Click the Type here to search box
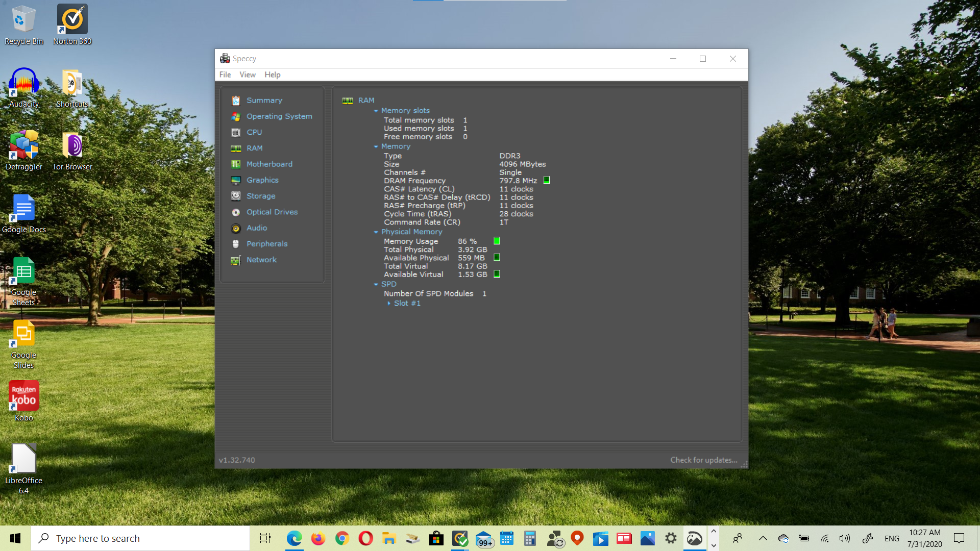 click(x=140, y=538)
